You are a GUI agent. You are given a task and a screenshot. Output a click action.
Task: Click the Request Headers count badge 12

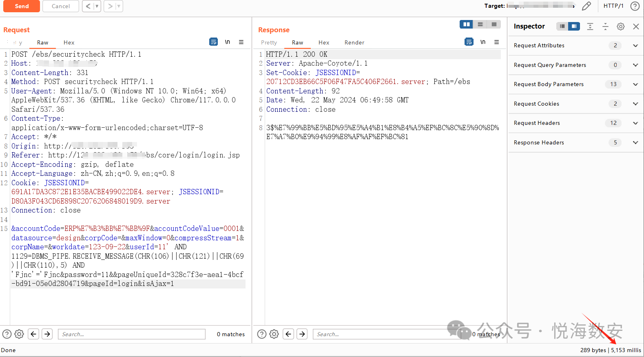[x=613, y=123]
